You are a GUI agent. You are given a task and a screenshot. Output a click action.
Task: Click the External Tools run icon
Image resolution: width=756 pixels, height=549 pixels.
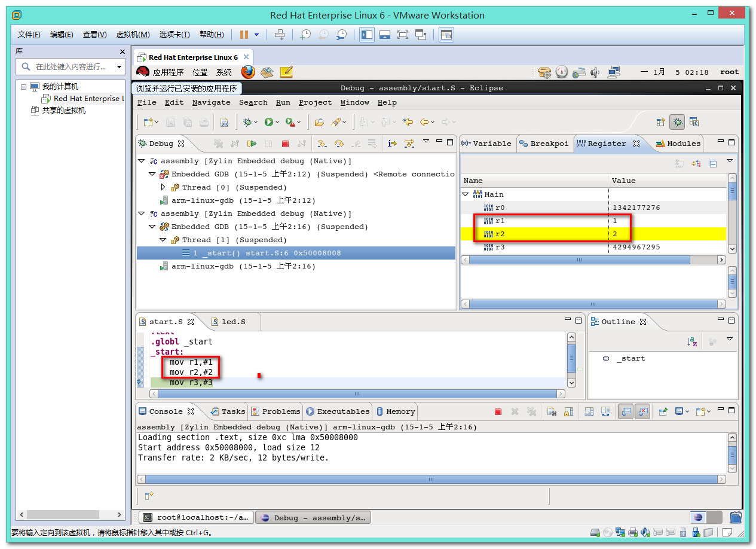tap(290, 122)
